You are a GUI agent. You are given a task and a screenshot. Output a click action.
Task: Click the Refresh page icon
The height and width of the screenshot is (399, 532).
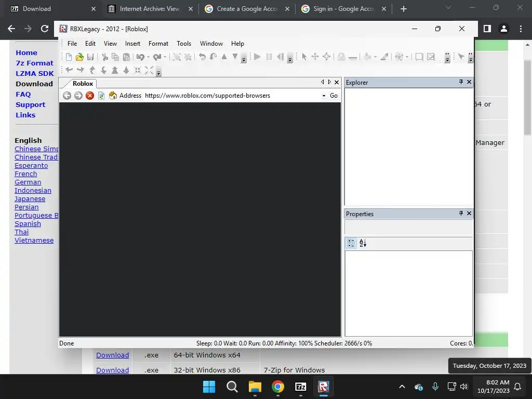coord(101,96)
